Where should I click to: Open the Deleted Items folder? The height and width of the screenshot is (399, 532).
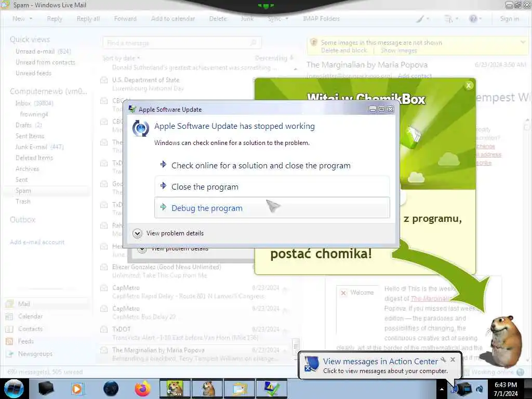(x=34, y=158)
